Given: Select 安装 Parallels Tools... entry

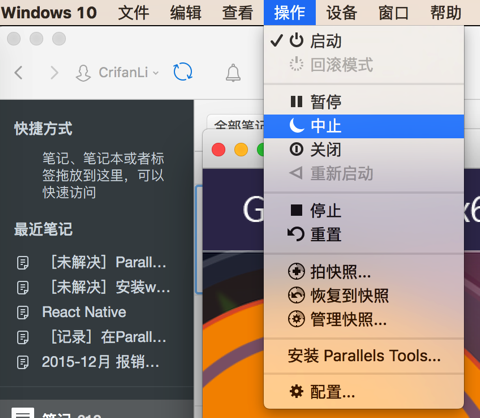Looking at the screenshot, I should (364, 356).
